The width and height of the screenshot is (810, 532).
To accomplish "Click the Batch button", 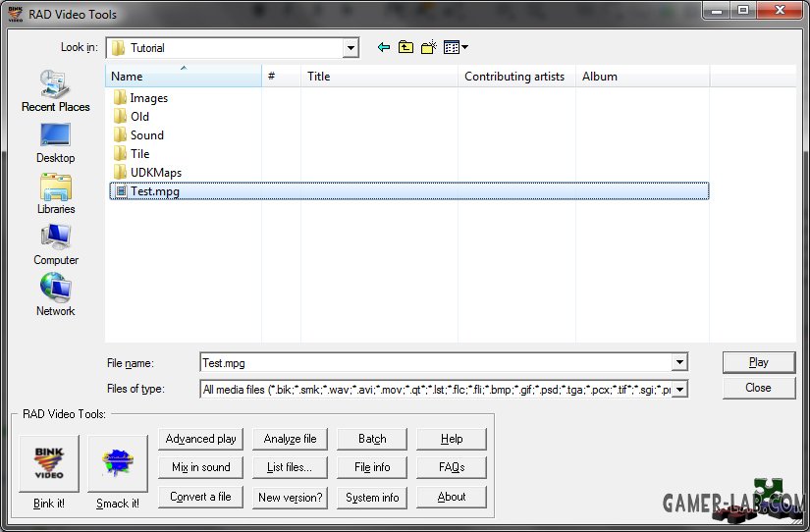I will point(372,439).
